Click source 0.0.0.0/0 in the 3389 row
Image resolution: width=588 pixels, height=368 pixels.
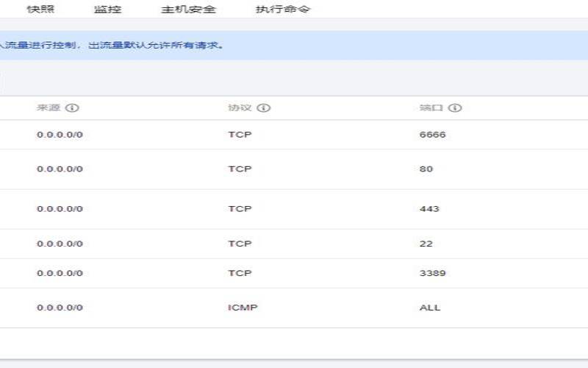coord(60,273)
